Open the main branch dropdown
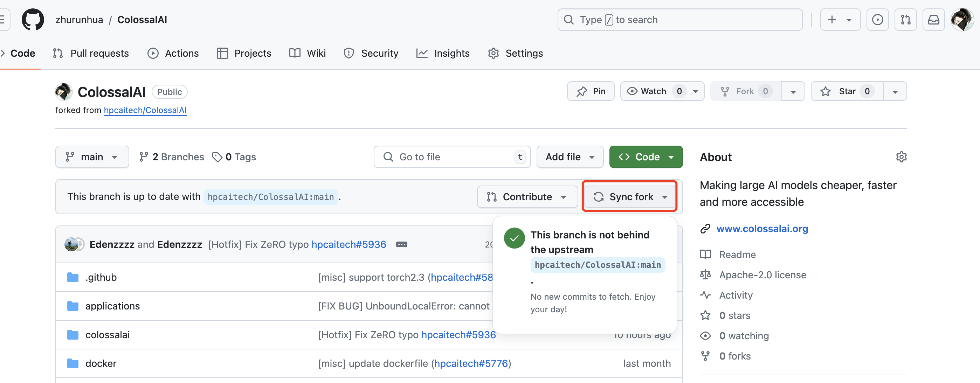Image resolution: width=980 pixels, height=383 pixels. pyautogui.click(x=92, y=157)
